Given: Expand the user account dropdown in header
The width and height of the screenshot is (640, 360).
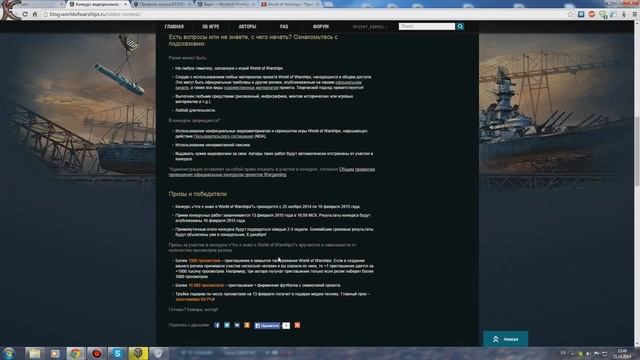Looking at the screenshot, I should tap(370, 27).
